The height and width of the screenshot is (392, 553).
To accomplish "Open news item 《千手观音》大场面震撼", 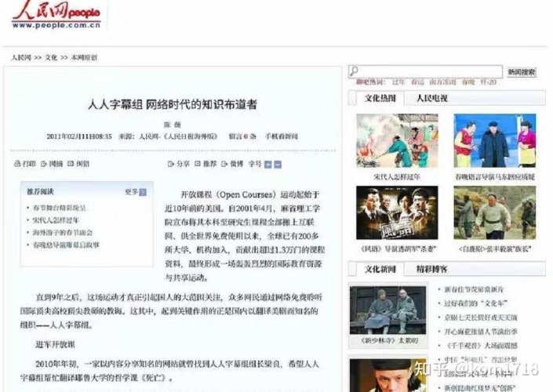I will click(x=481, y=346).
